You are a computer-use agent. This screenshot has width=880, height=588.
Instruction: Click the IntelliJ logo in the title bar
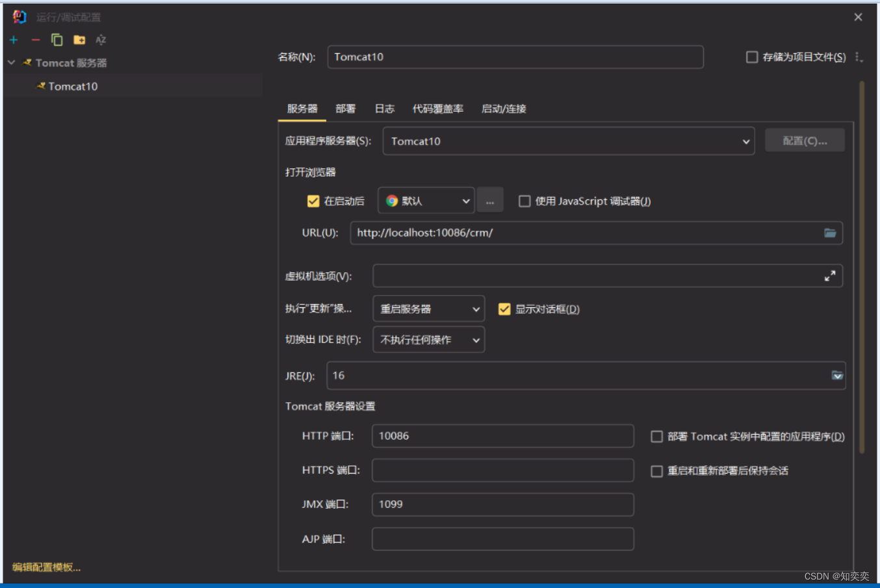tap(19, 17)
